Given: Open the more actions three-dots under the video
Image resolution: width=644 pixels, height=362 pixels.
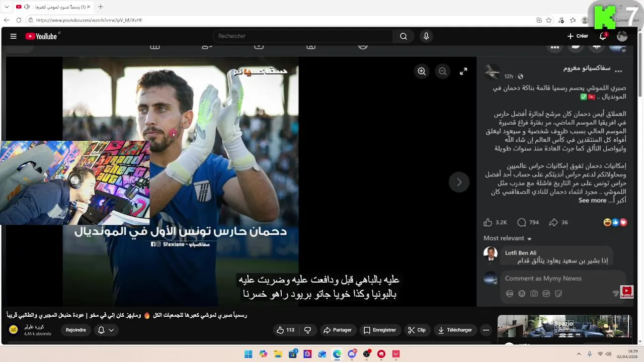Looking at the screenshot, I should (x=486, y=330).
